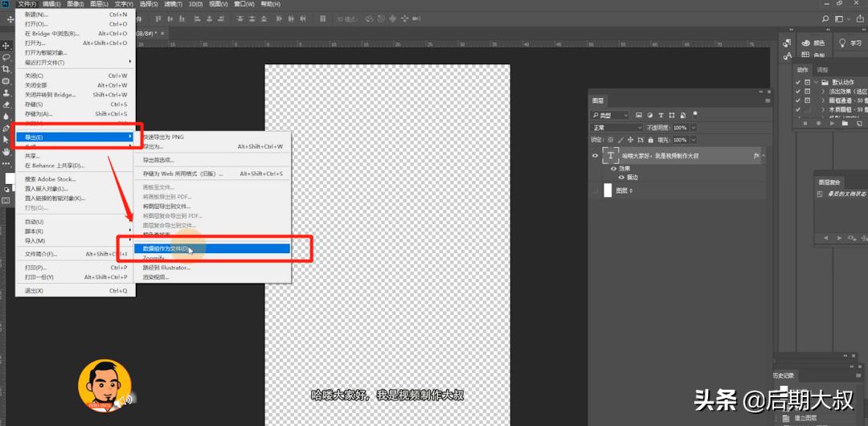Open the Layers panel menu icon
Viewport: 868px width, 426px height.
point(768,100)
